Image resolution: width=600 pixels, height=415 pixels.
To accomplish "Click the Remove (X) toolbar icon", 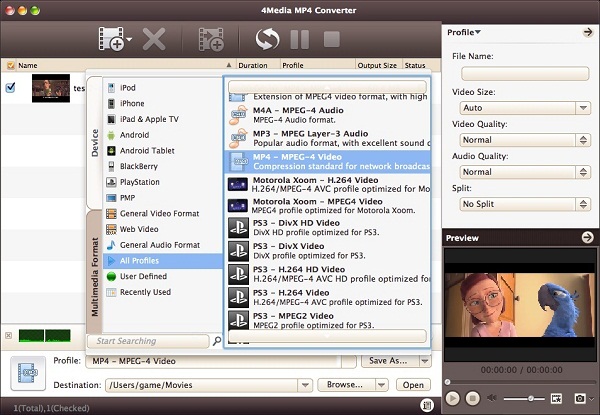I will coord(154,40).
